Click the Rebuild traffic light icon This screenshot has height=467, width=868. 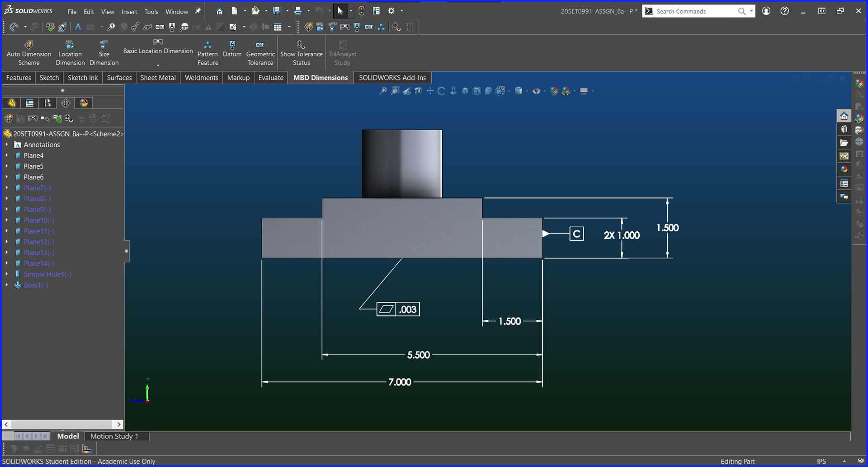(x=362, y=11)
